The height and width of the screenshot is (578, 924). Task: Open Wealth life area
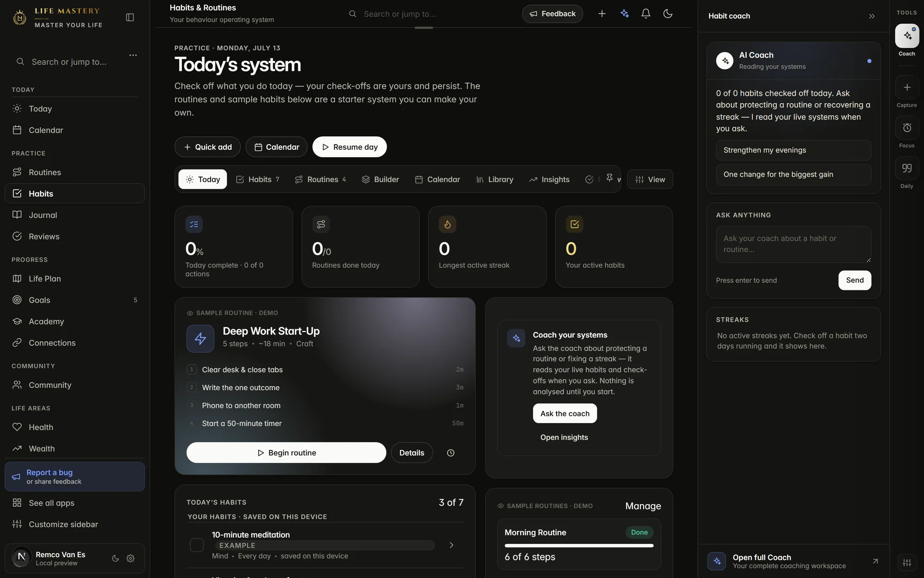[75, 449]
